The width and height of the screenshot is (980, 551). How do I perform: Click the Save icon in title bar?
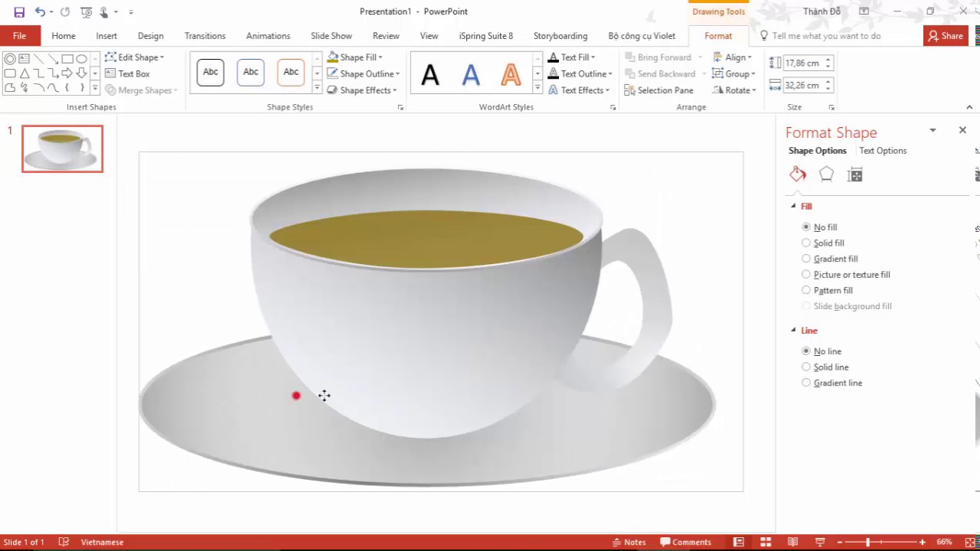click(x=19, y=12)
